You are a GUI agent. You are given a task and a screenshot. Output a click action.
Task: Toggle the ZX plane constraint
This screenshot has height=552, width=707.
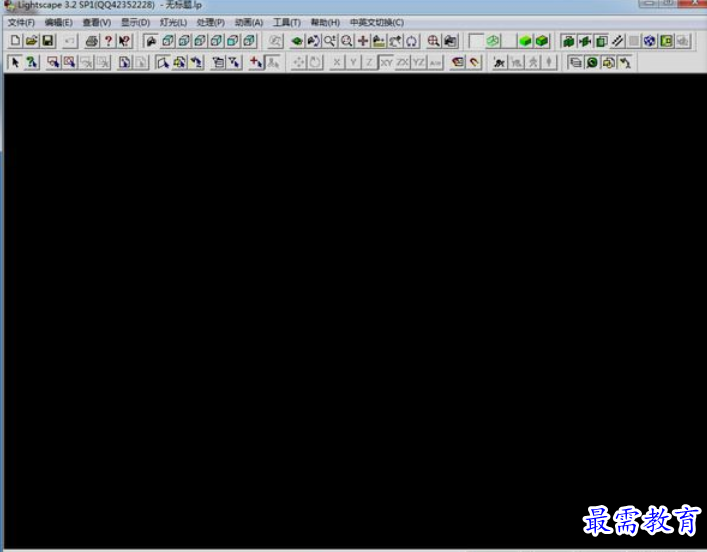coord(402,62)
